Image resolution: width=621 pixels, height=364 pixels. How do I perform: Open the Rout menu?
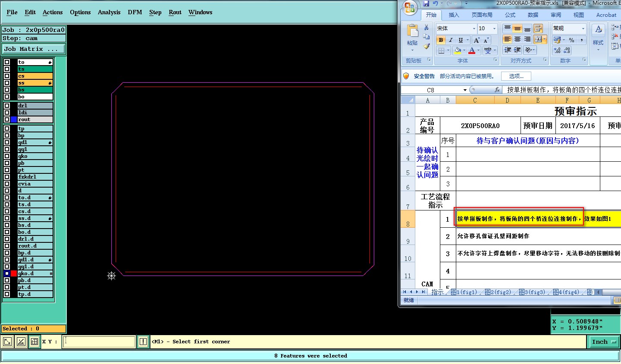coord(175,12)
